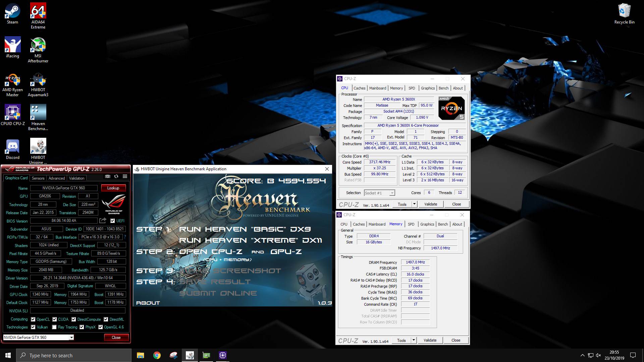The image size is (644, 362).
Task: Open GPU-Z hamburger menu icon
Action: coord(125,177)
